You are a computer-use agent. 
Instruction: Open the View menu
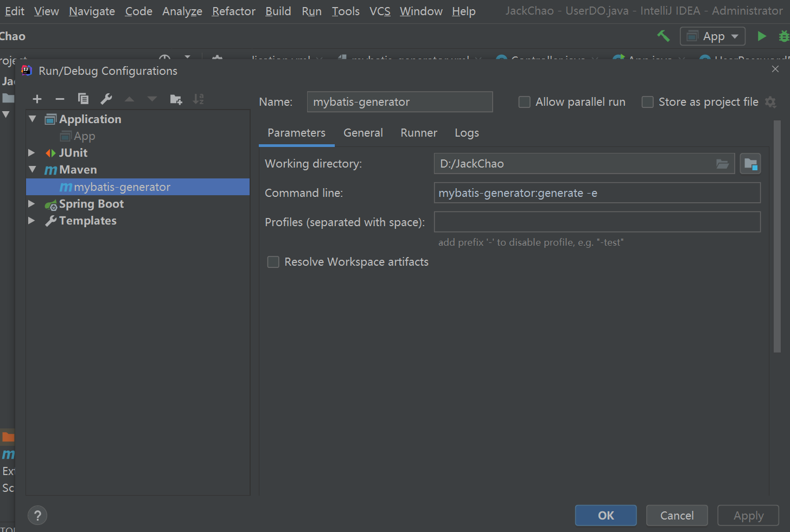[x=47, y=11]
